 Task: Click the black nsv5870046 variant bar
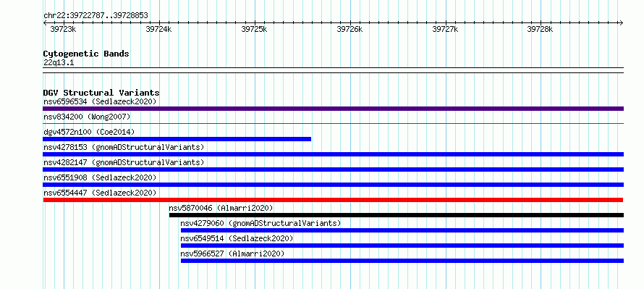397,215
